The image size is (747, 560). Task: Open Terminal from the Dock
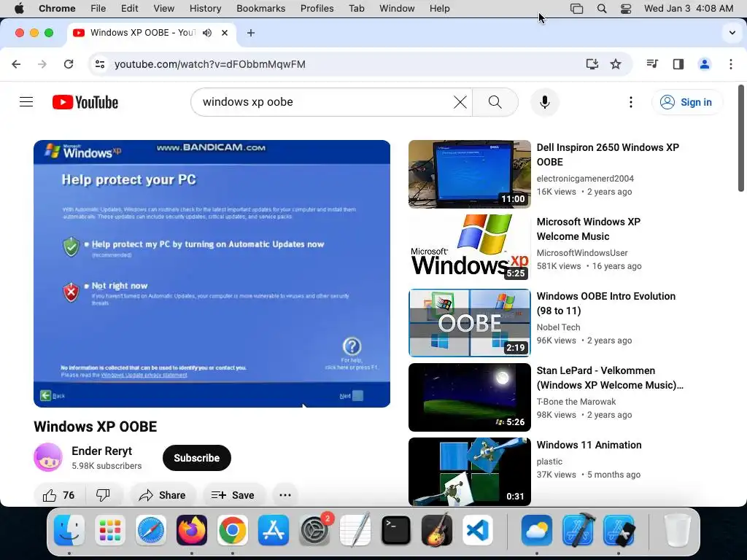tap(396, 530)
